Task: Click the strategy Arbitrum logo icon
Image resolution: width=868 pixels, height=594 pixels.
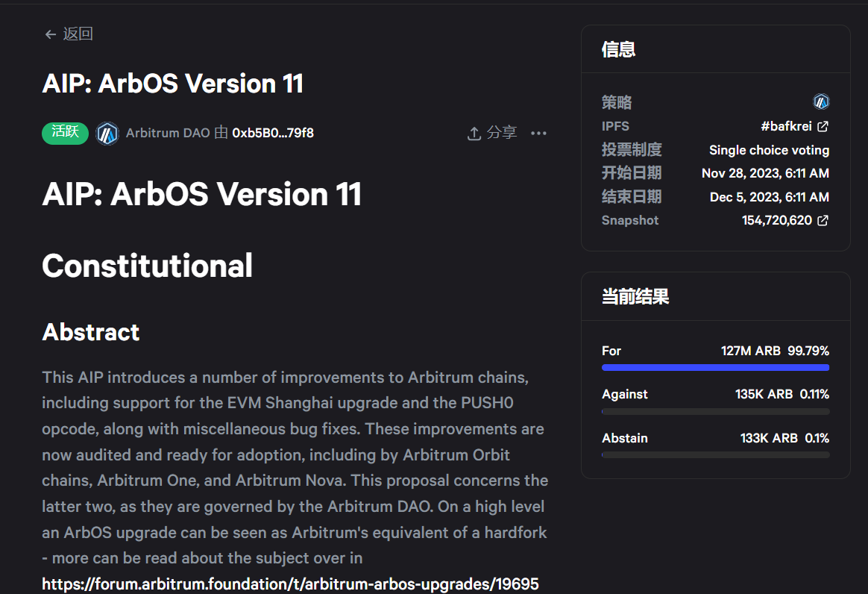Action: tap(821, 102)
